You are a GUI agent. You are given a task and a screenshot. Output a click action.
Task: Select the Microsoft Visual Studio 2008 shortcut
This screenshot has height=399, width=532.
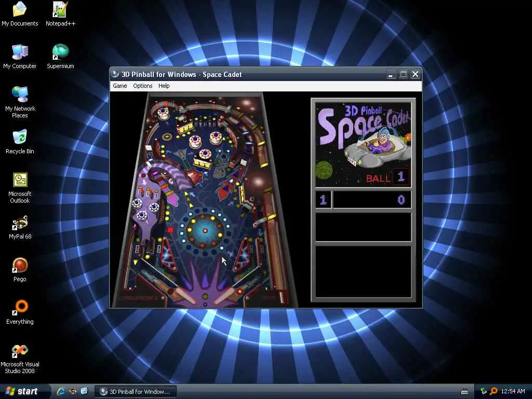20,359
